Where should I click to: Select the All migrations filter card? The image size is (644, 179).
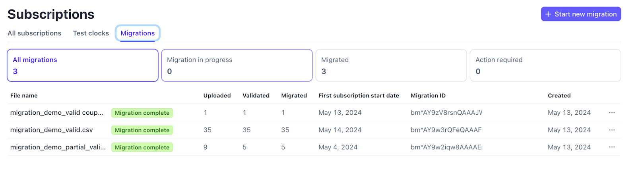pos(83,65)
